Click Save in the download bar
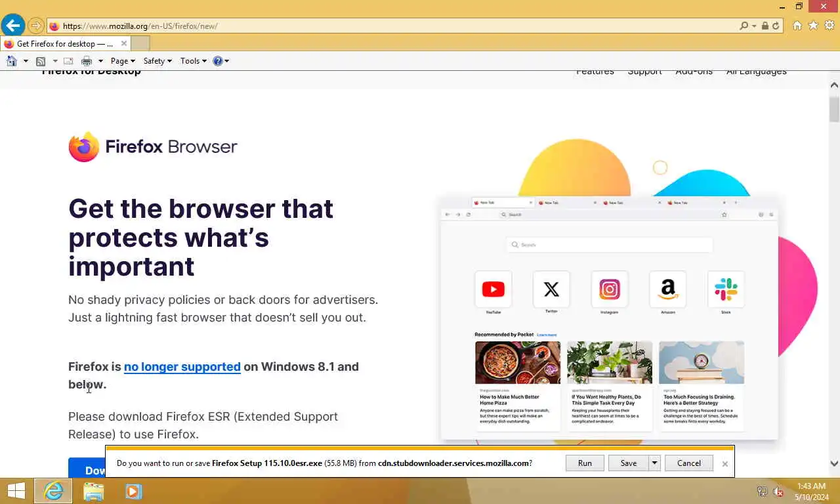The image size is (840, 504). [629, 463]
